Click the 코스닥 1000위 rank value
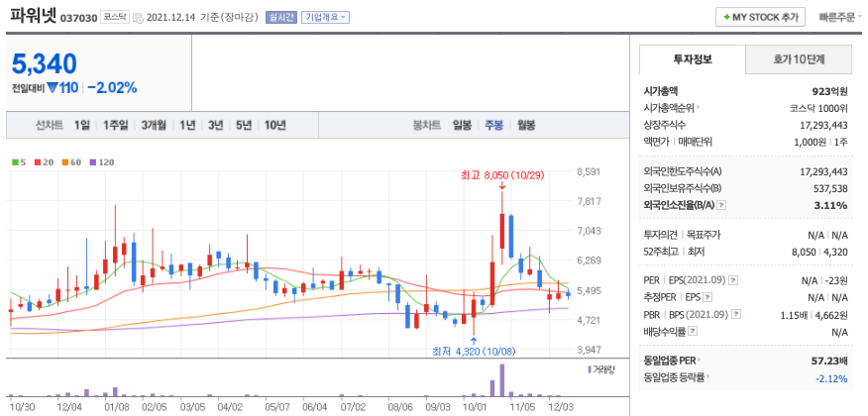The width and height of the screenshot is (868, 416). point(818,108)
